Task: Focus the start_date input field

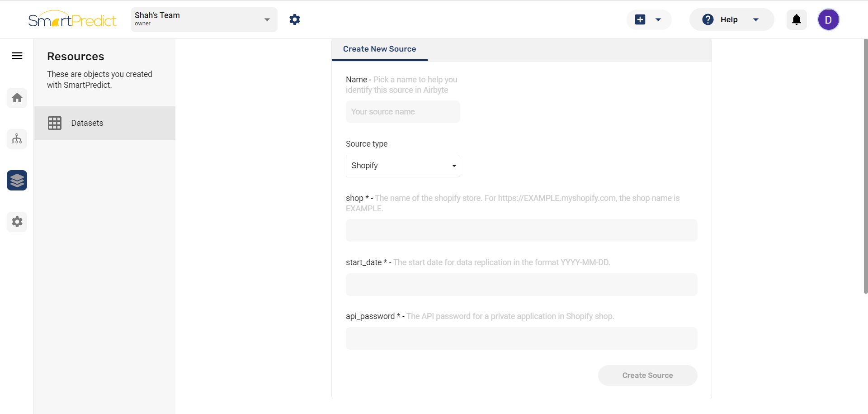Action: [x=521, y=285]
